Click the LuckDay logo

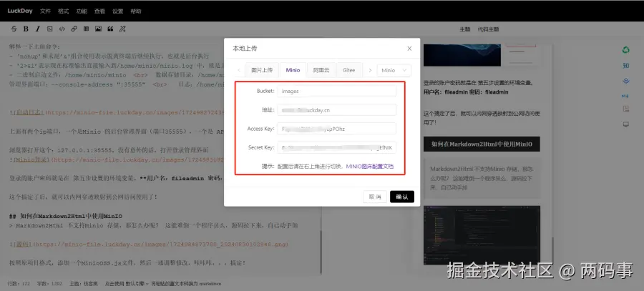(20, 11)
